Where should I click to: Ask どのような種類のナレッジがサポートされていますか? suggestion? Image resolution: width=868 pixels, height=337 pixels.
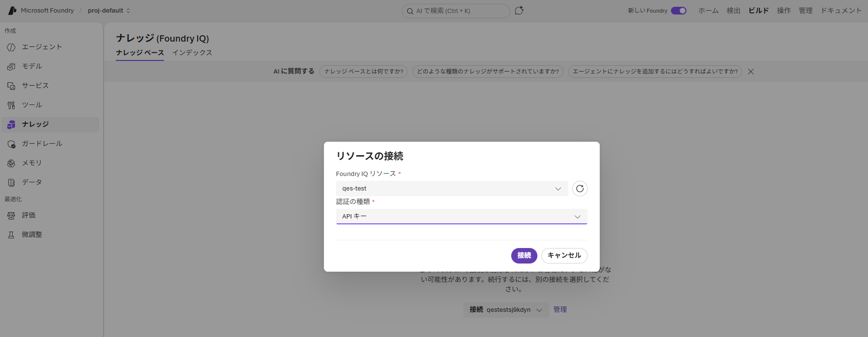488,72
